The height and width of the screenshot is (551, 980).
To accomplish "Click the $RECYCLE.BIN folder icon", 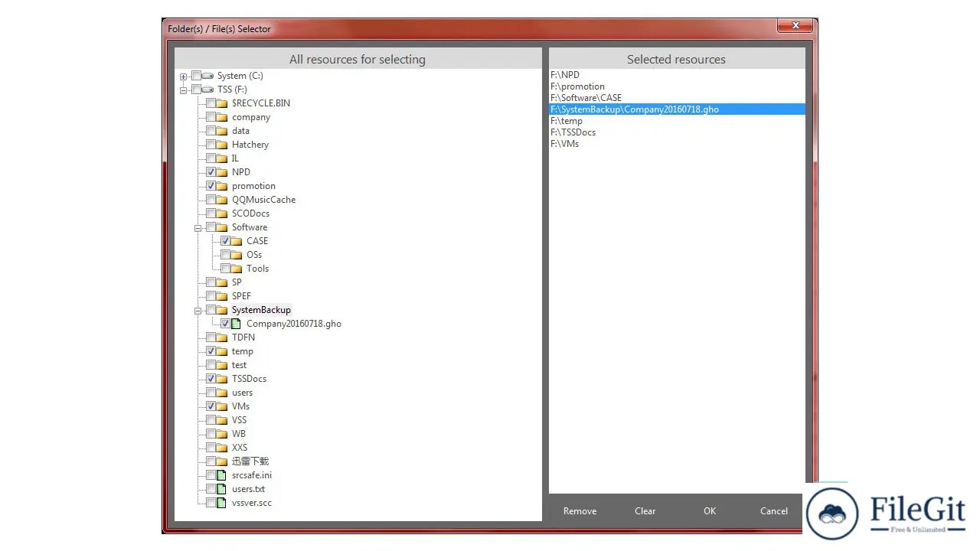I will 222,103.
